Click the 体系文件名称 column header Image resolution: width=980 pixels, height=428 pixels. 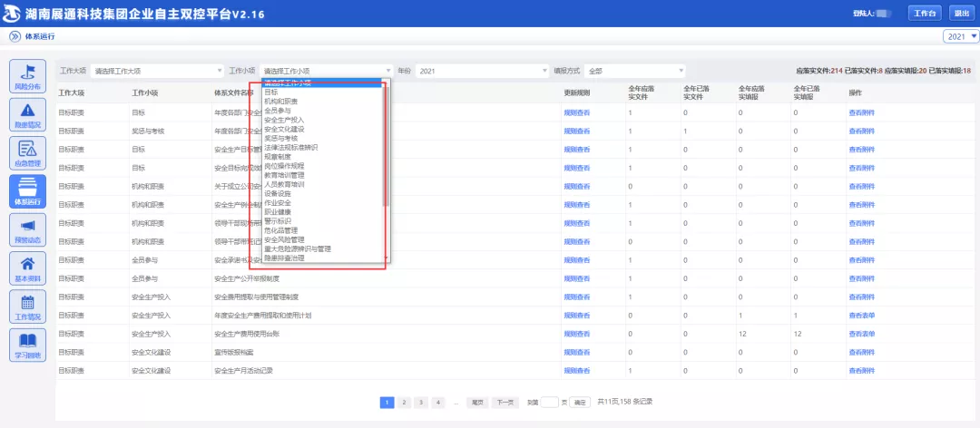click(234, 92)
